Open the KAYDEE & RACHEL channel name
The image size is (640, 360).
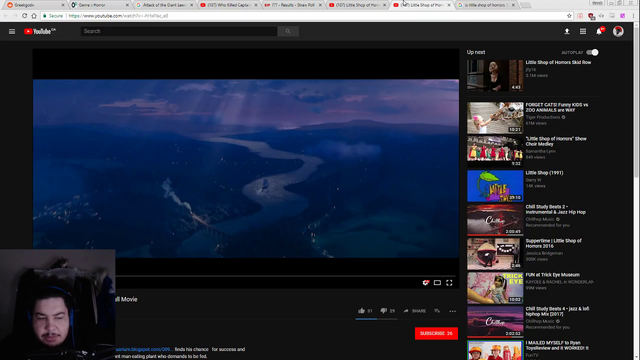(x=559, y=282)
